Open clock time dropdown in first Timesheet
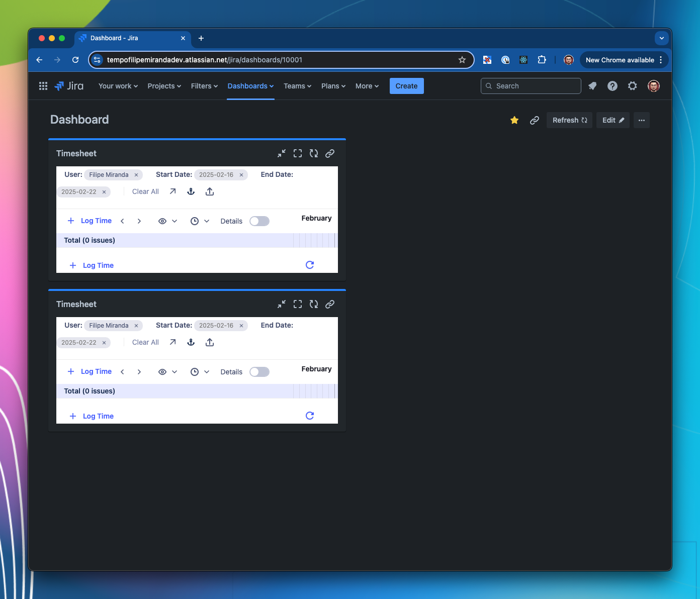The image size is (700, 599). point(200,221)
